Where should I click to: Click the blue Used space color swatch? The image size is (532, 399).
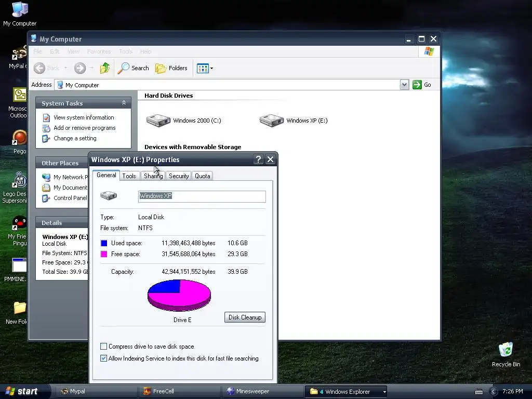[104, 243]
